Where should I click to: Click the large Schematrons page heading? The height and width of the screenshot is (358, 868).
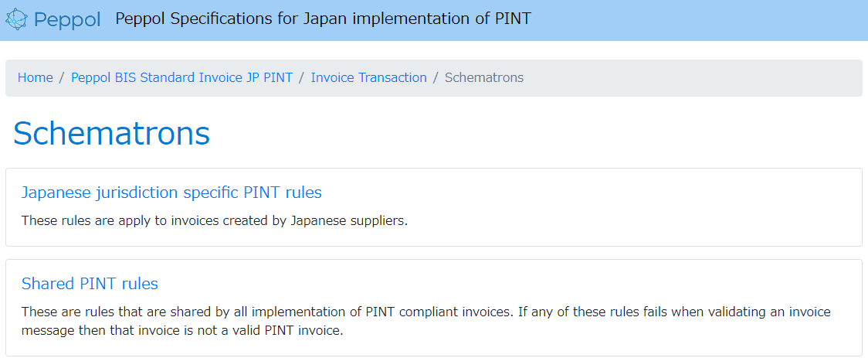pos(111,134)
